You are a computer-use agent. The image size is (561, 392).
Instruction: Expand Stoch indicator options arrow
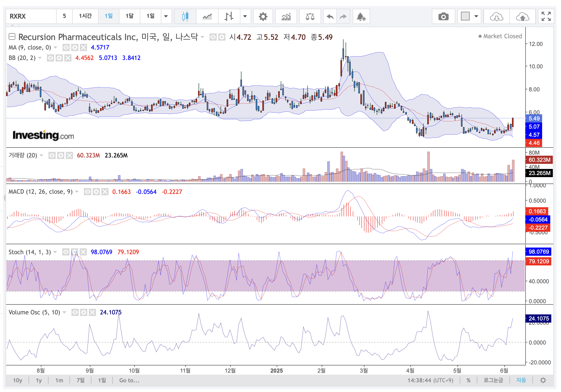coord(55,252)
